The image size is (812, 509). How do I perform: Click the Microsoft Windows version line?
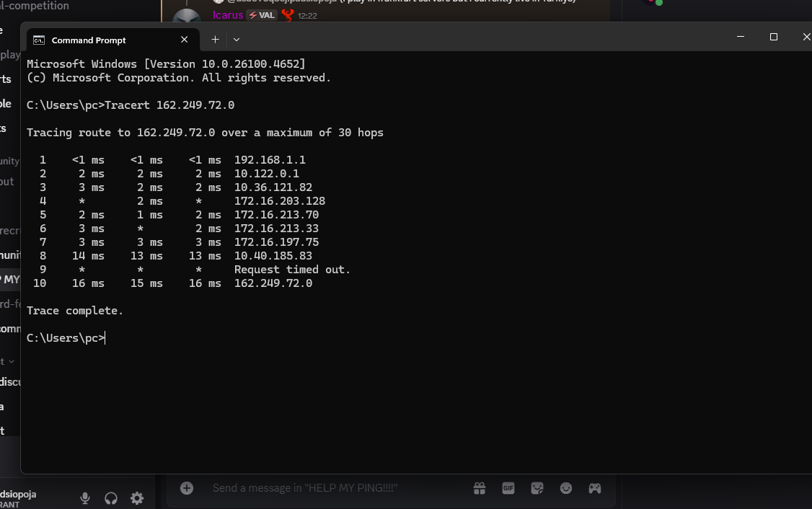(x=167, y=64)
